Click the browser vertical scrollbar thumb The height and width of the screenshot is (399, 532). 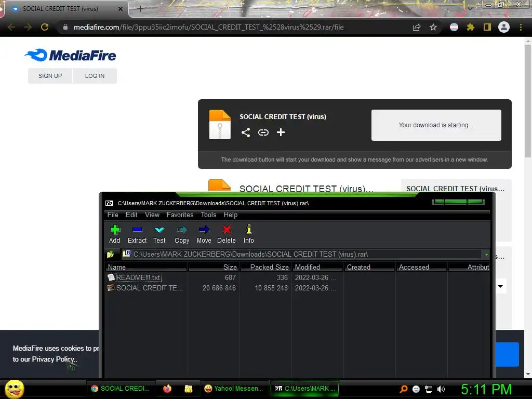(528, 100)
